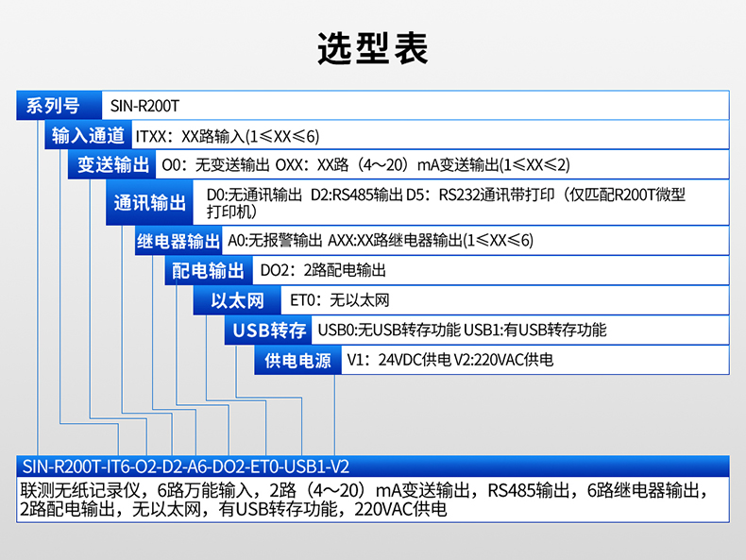Click the 选型表 title heading
Screen dimensions: 746x560
[x=372, y=48]
